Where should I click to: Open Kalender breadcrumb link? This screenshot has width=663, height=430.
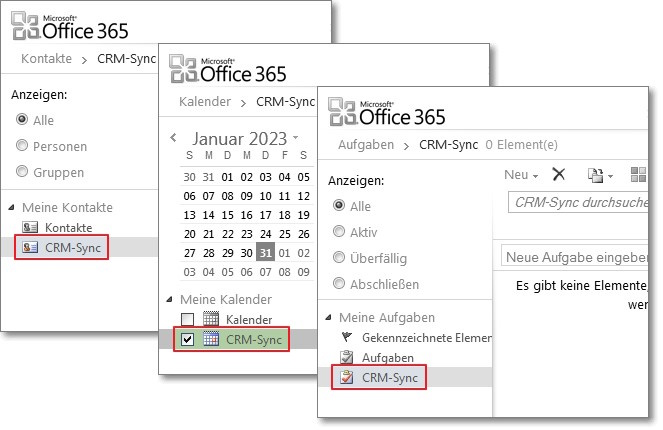tap(205, 101)
